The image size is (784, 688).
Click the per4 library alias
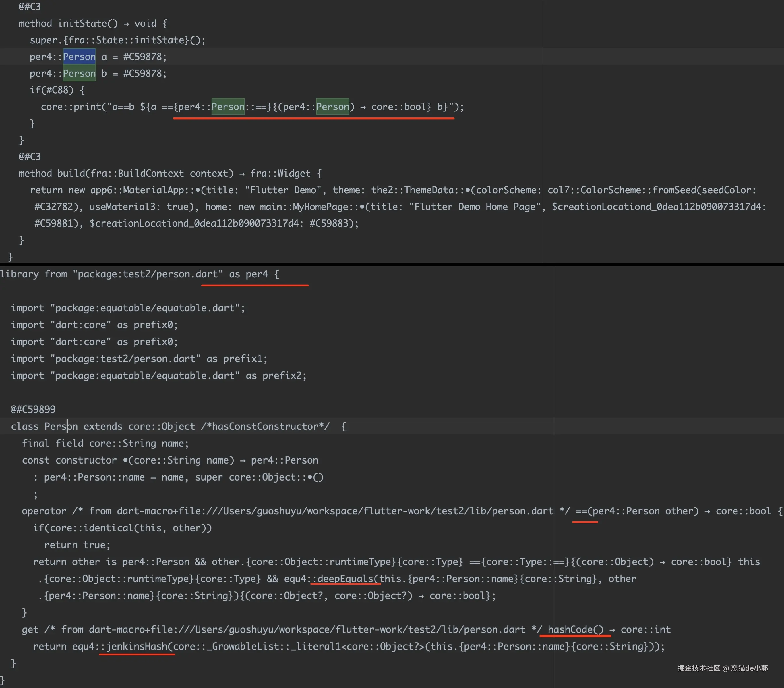point(257,274)
